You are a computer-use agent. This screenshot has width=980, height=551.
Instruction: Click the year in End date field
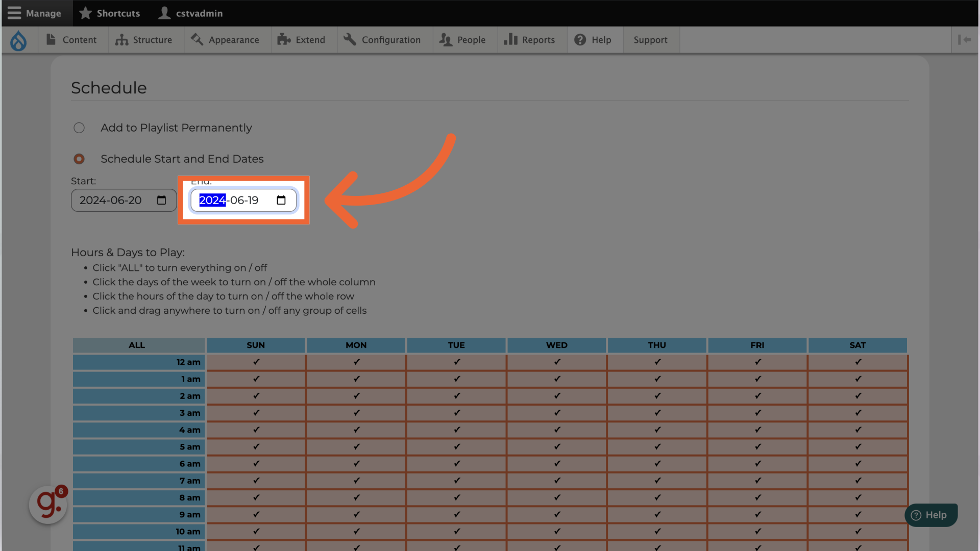click(212, 201)
